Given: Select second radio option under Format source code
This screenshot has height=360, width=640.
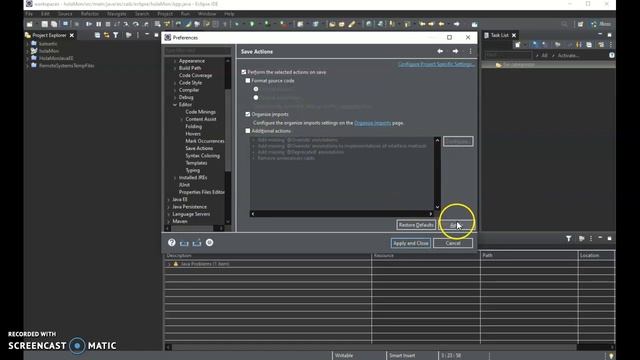Looking at the screenshot, I should coord(256,98).
